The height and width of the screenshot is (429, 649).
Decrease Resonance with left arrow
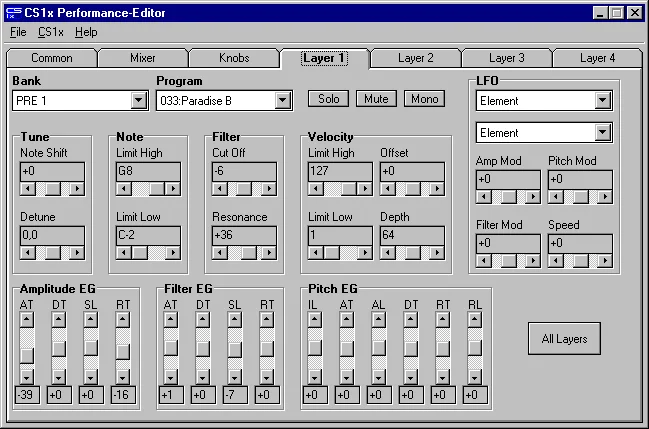coord(220,253)
